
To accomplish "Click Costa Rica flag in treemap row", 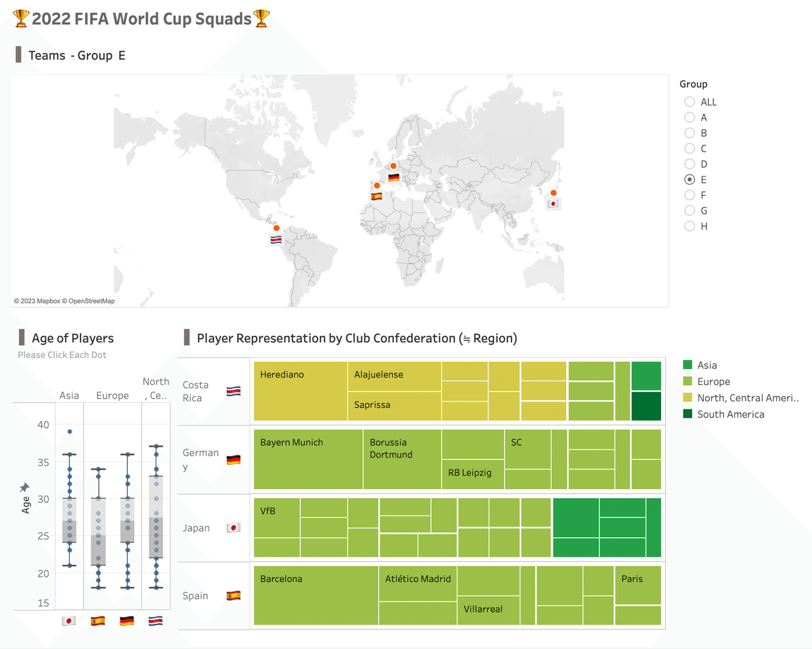I will (x=233, y=391).
